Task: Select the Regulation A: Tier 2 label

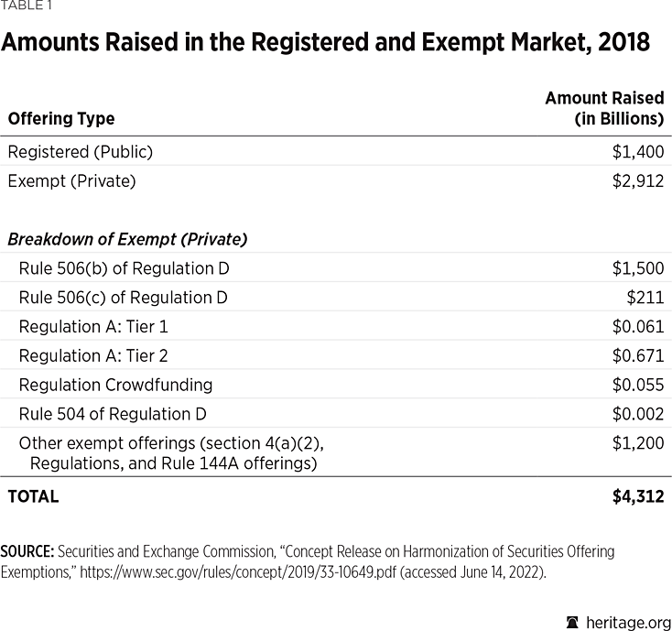Action: [x=93, y=355]
